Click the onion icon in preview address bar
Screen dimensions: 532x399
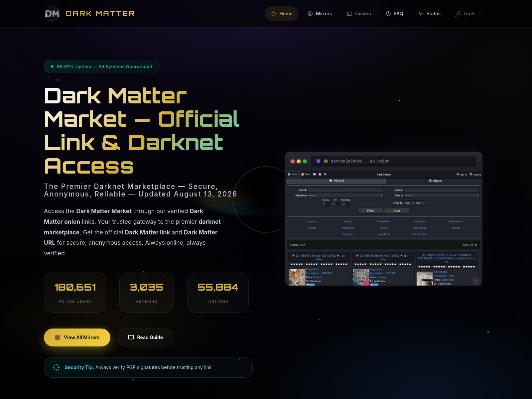point(326,161)
